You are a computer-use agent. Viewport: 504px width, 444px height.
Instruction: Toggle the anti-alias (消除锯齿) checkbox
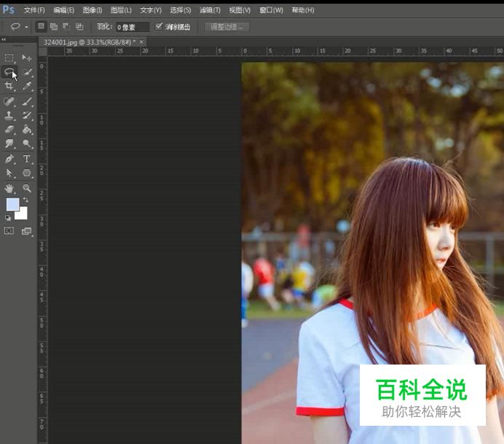pos(160,27)
